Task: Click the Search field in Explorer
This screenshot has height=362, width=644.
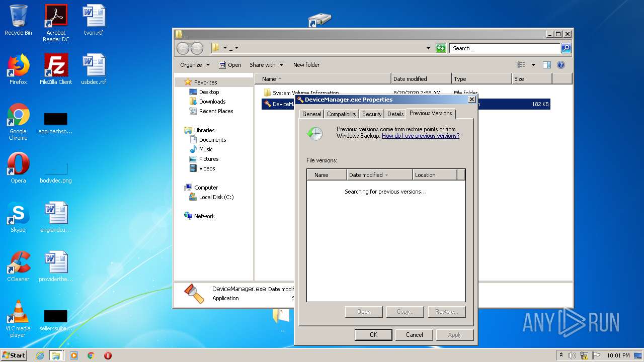Action: pyautogui.click(x=504, y=48)
